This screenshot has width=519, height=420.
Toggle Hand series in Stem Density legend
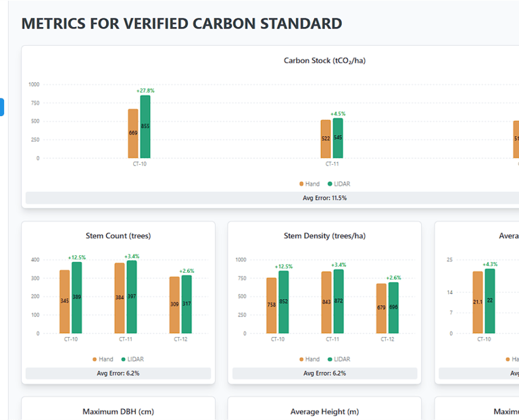[x=310, y=359]
